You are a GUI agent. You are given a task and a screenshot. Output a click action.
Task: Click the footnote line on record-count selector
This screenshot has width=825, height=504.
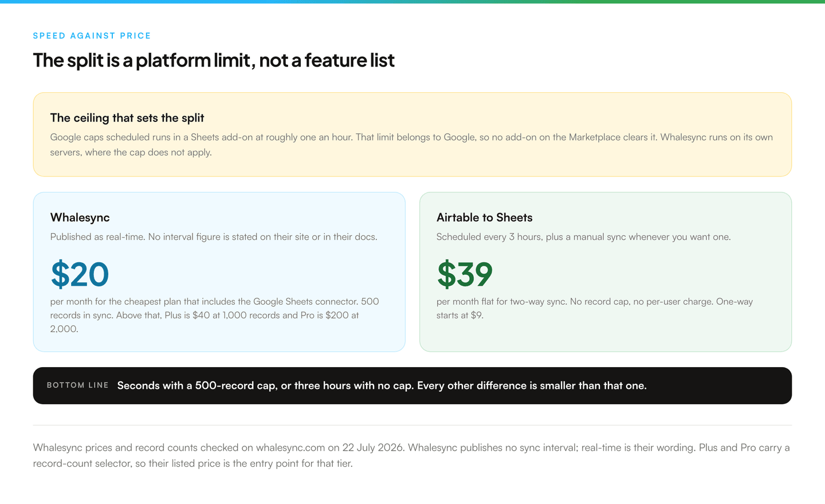193,463
